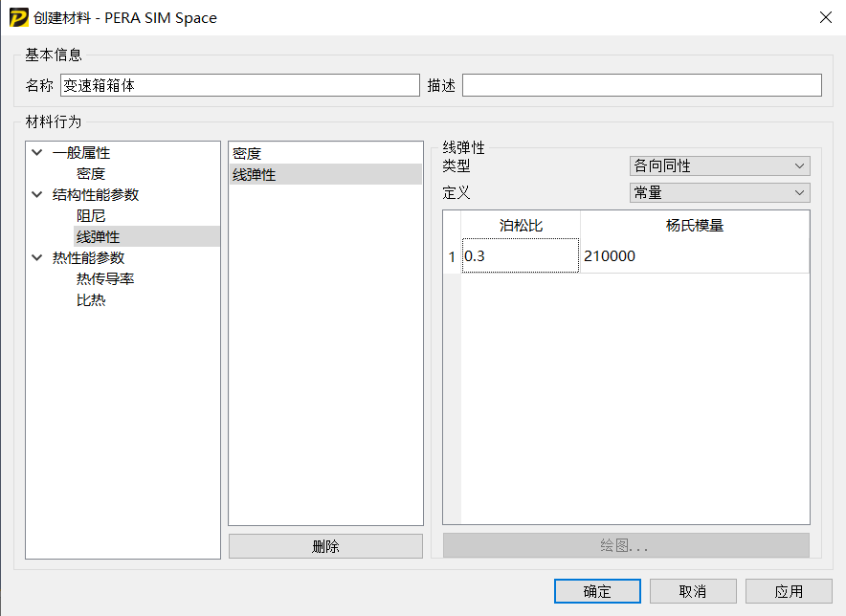This screenshot has height=616, width=846.
Task: Edit the 泊松比 cell value 0.3
Action: (520, 255)
